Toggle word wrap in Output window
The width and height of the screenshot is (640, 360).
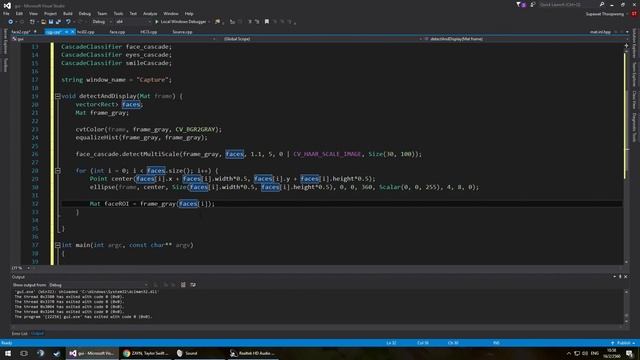pyautogui.click(x=193, y=285)
